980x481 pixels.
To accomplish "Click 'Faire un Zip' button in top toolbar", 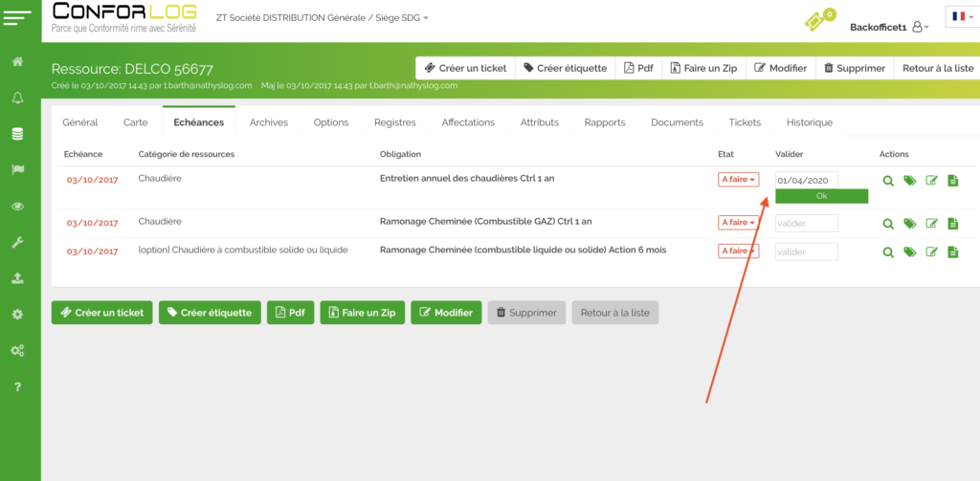I will click(x=703, y=69).
